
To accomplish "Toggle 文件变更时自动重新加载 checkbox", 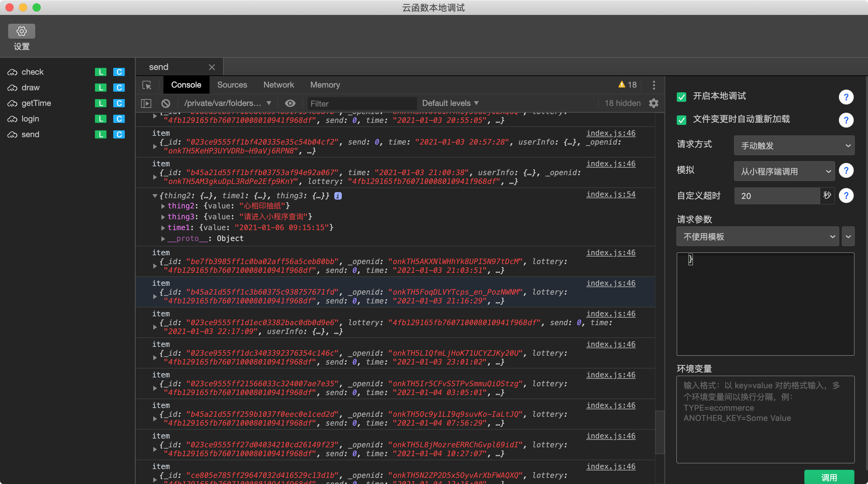I will coord(682,120).
